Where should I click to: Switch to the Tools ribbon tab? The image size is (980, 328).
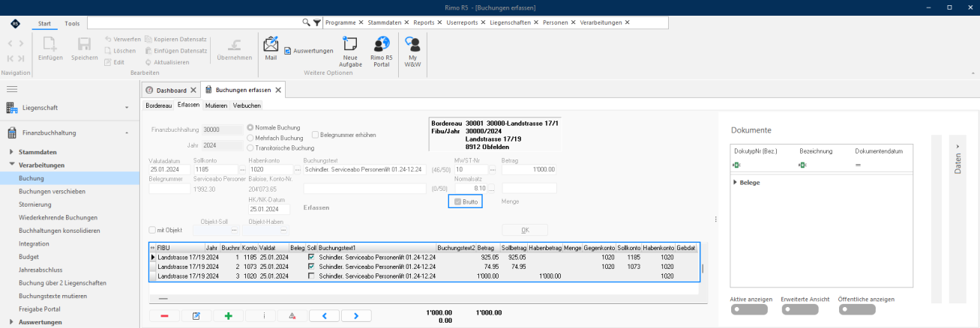[72, 23]
